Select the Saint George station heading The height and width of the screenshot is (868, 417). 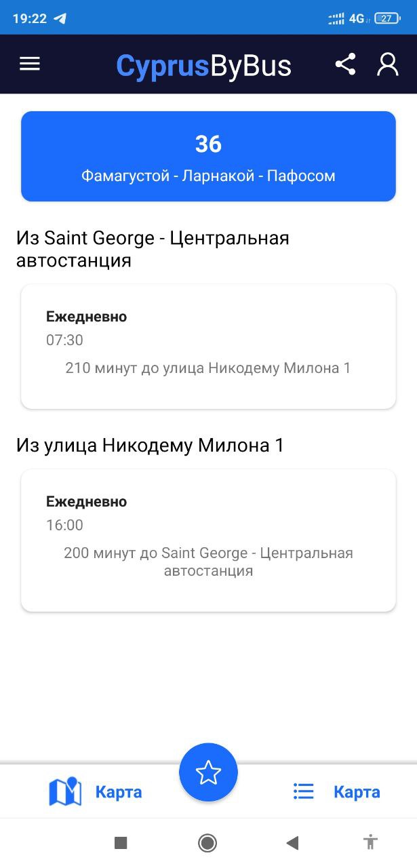pos(153,249)
